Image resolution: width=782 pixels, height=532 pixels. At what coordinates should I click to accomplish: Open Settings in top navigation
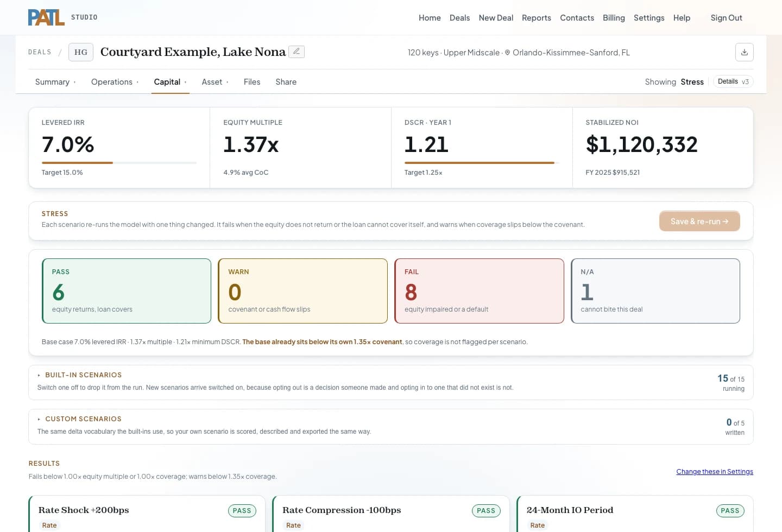pos(649,18)
